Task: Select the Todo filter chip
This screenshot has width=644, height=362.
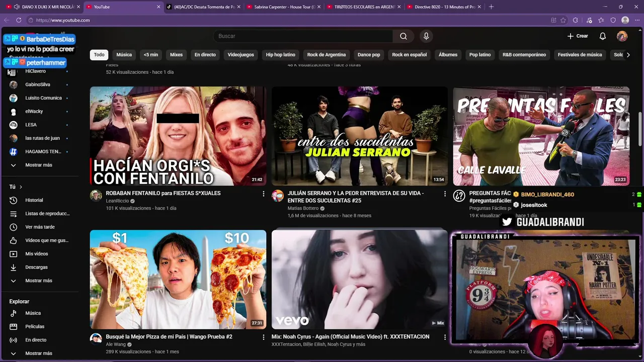Action: [x=99, y=55]
